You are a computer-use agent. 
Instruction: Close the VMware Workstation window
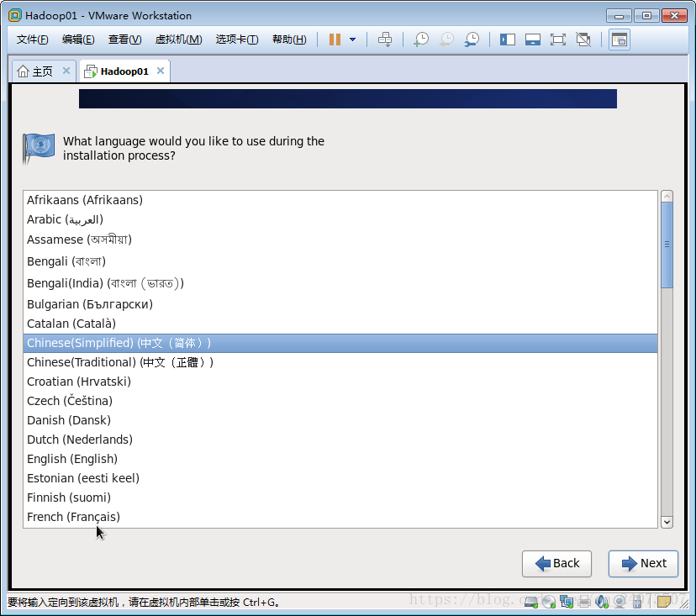click(674, 16)
